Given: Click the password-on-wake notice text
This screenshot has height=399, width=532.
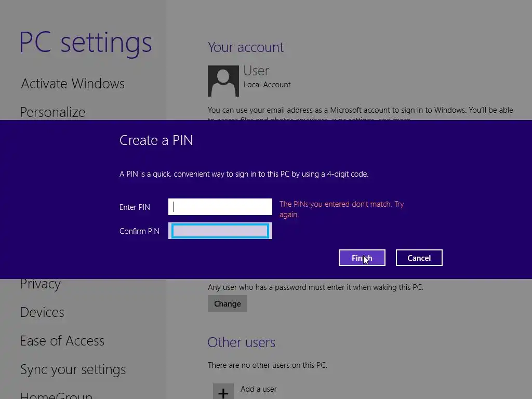Looking at the screenshot, I should coord(315,287).
